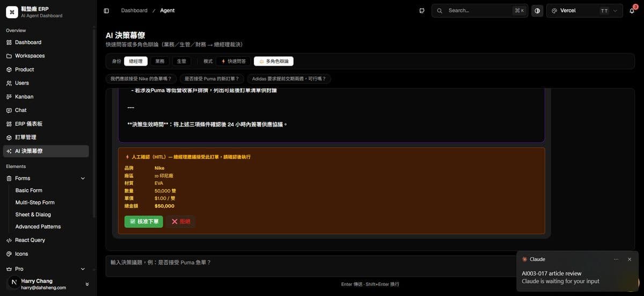Click the Claude app icon in notification
644x296 pixels.
pos(525,259)
